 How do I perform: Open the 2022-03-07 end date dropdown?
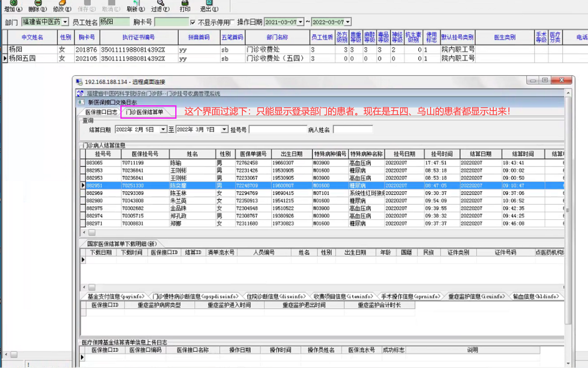click(x=348, y=22)
